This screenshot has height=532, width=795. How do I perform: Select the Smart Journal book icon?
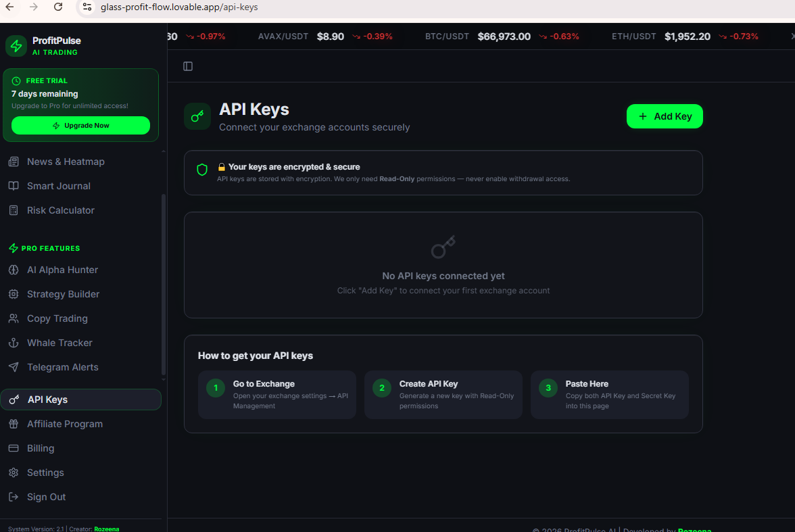point(14,186)
